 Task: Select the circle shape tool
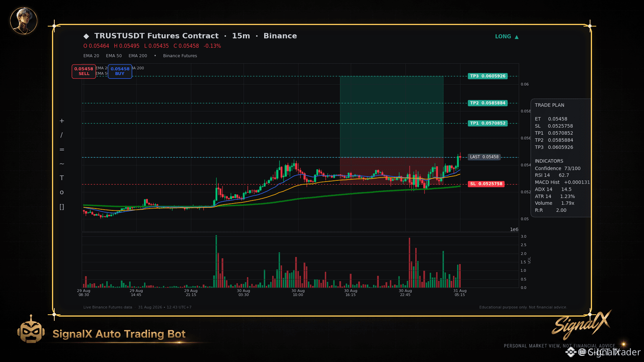pos(62,192)
